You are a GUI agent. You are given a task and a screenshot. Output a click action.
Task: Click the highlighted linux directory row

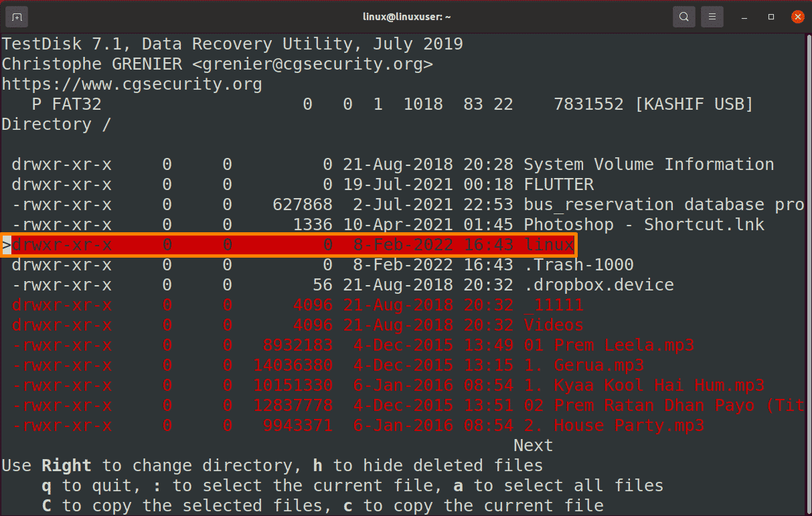289,245
